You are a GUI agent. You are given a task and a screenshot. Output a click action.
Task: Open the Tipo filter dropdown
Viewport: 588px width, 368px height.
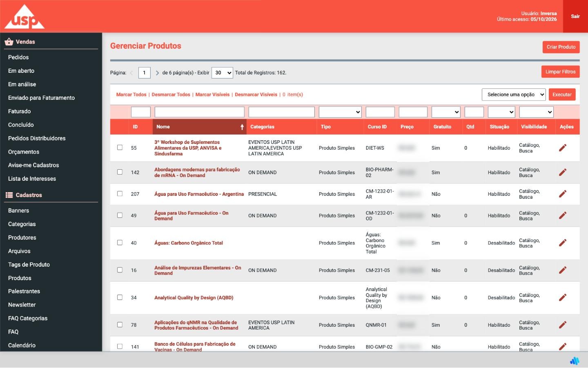(x=340, y=112)
